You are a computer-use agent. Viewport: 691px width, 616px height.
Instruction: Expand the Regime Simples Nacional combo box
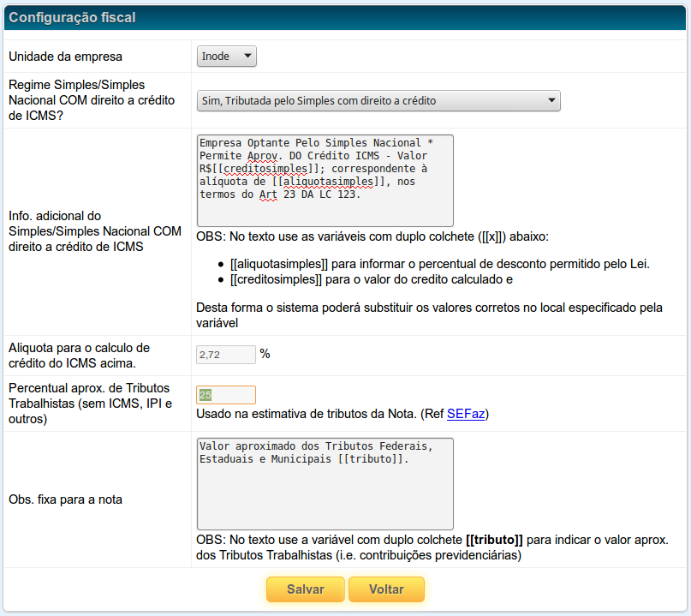click(x=378, y=101)
